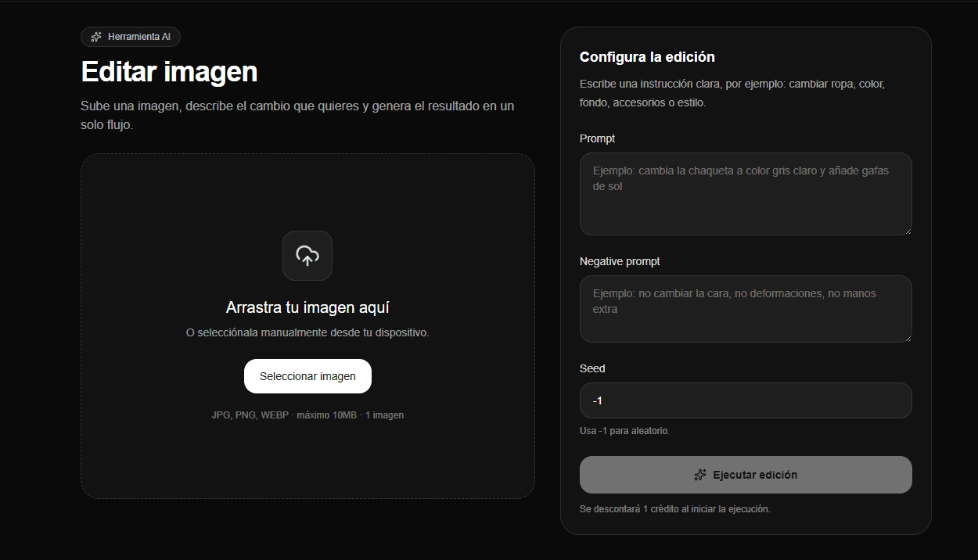
Task: Click the "Arrastra tu imagen aquí" text
Action: point(307,307)
